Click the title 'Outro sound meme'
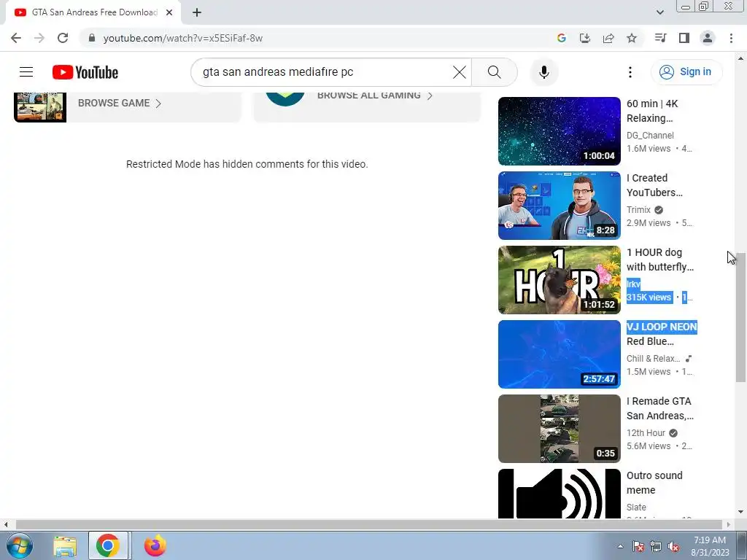The image size is (747, 560). coord(654,483)
